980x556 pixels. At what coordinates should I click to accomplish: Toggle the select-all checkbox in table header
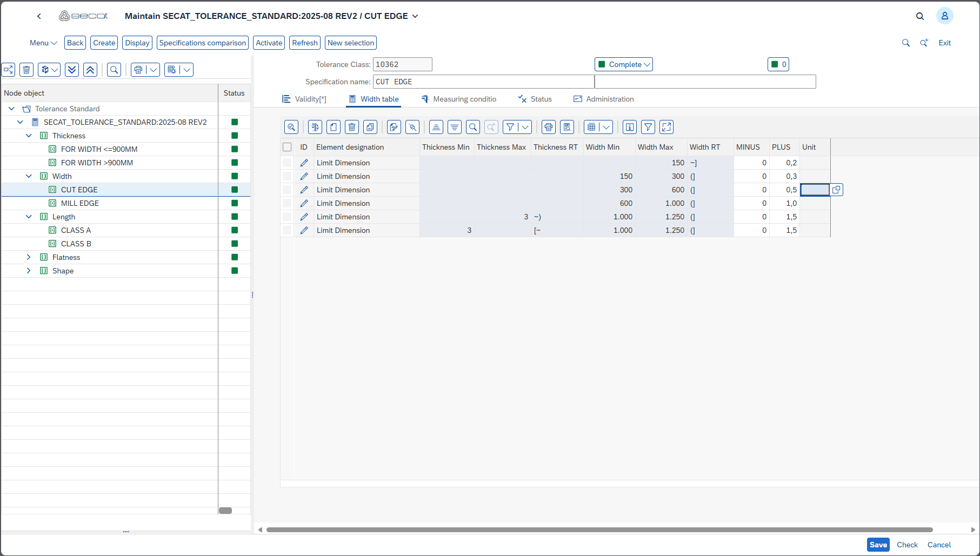[x=287, y=147]
